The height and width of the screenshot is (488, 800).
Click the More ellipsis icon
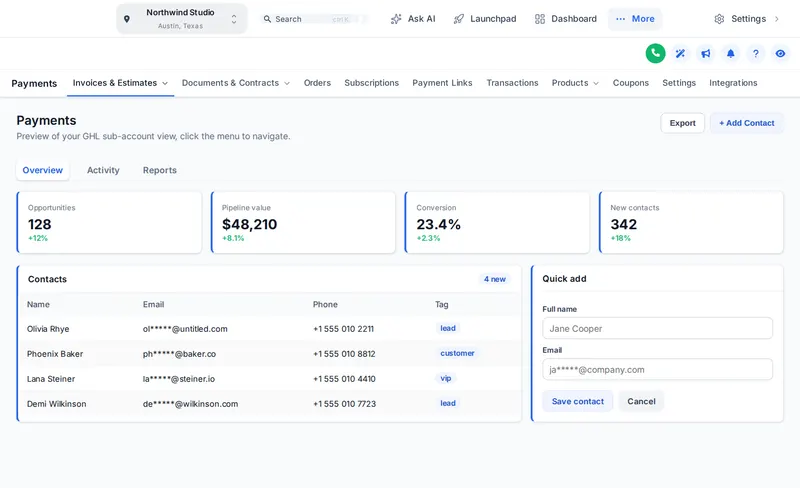click(620, 19)
